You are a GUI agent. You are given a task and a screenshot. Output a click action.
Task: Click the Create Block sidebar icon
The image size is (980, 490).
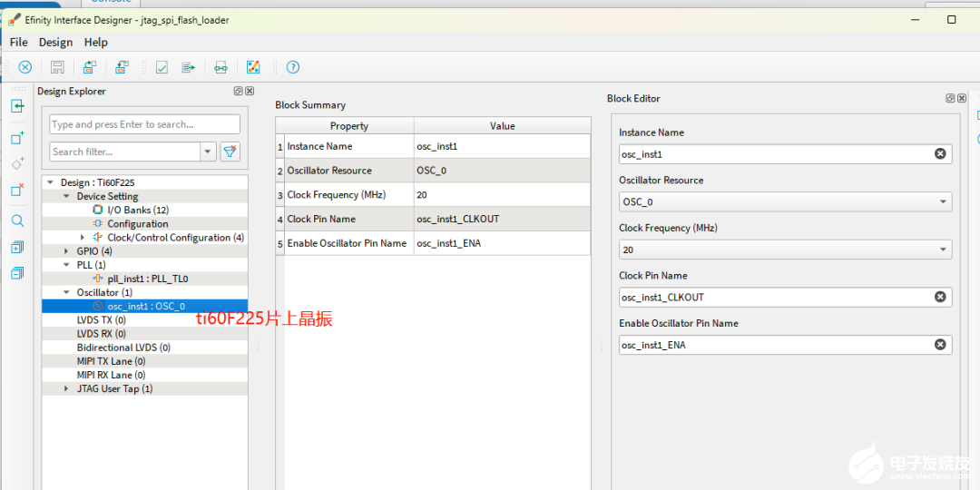tap(17, 138)
